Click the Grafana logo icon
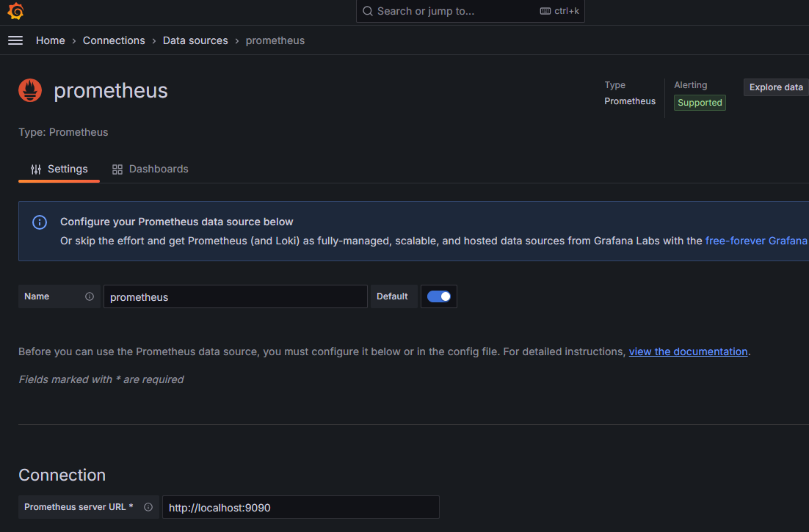Viewport: 809px width, 532px height. [15, 11]
